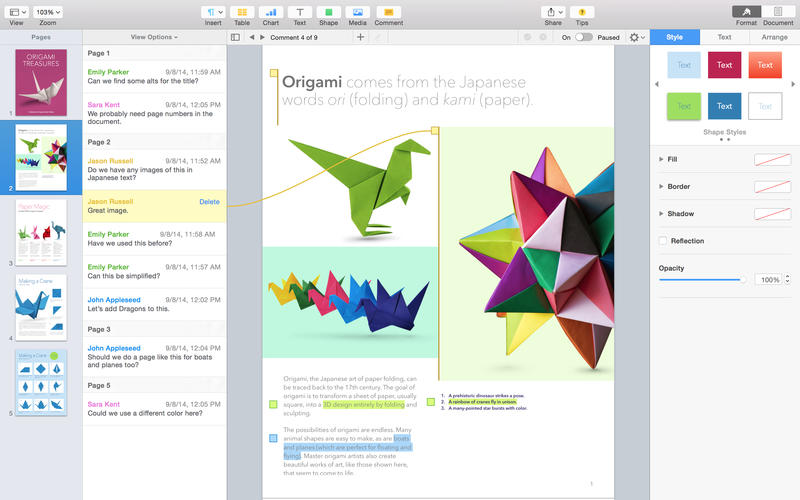Expand the Fill section
The height and width of the screenshot is (500, 800).
661,159
